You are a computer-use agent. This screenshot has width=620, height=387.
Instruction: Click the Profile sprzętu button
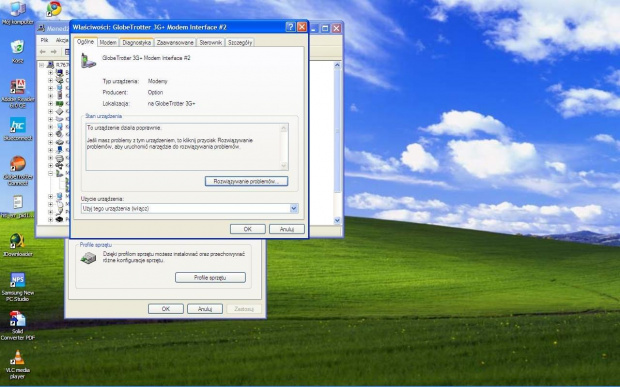[x=210, y=278]
